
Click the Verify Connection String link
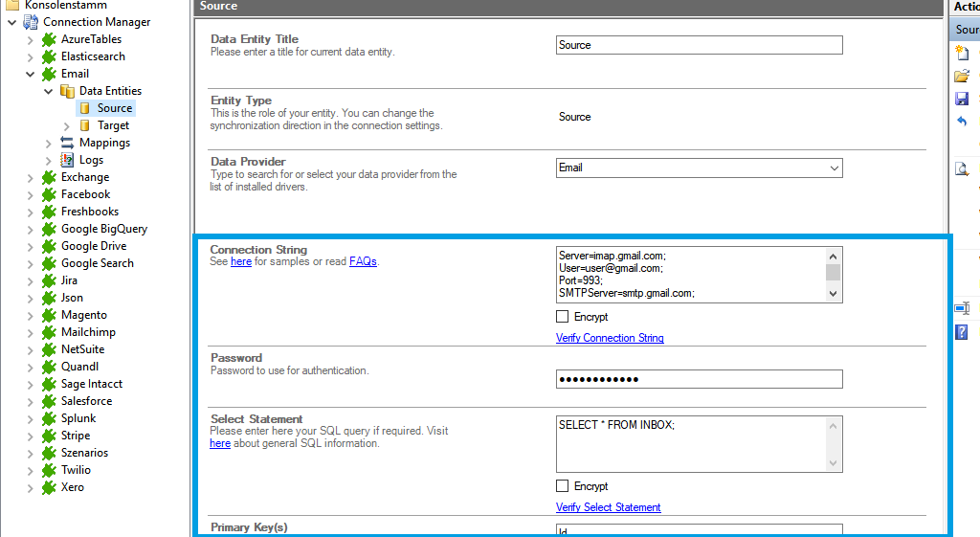tap(610, 338)
